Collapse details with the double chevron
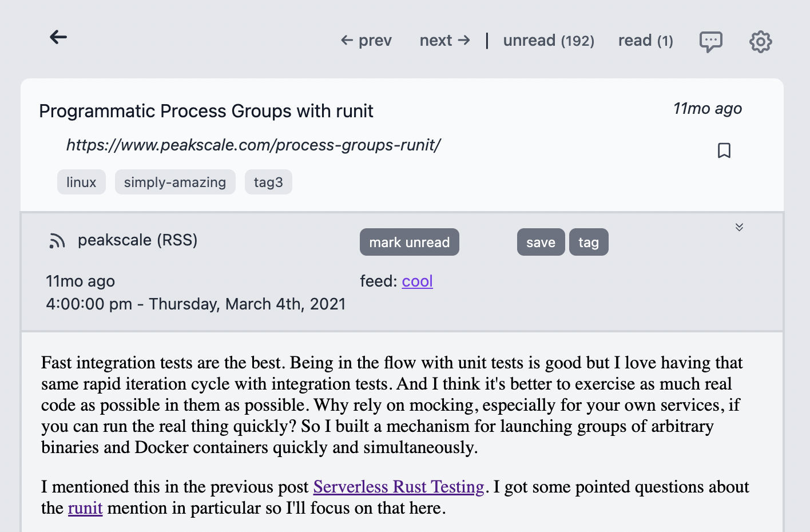The image size is (810, 532). click(739, 227)
